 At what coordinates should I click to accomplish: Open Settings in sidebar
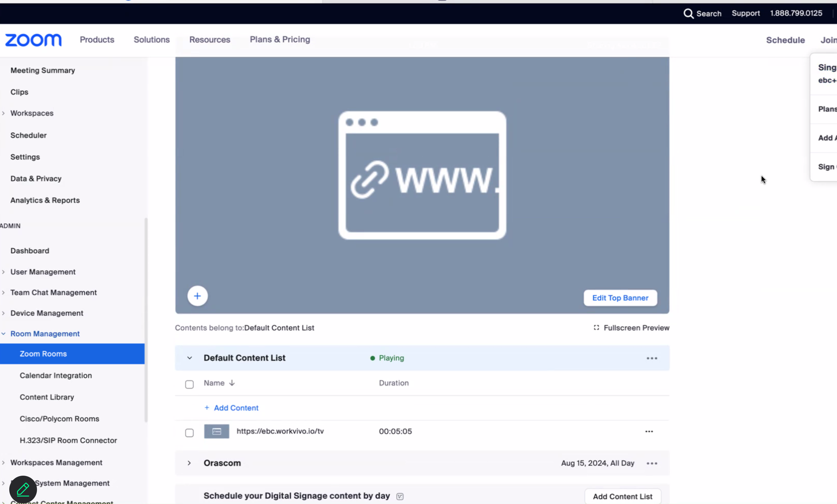click(25, 157)
